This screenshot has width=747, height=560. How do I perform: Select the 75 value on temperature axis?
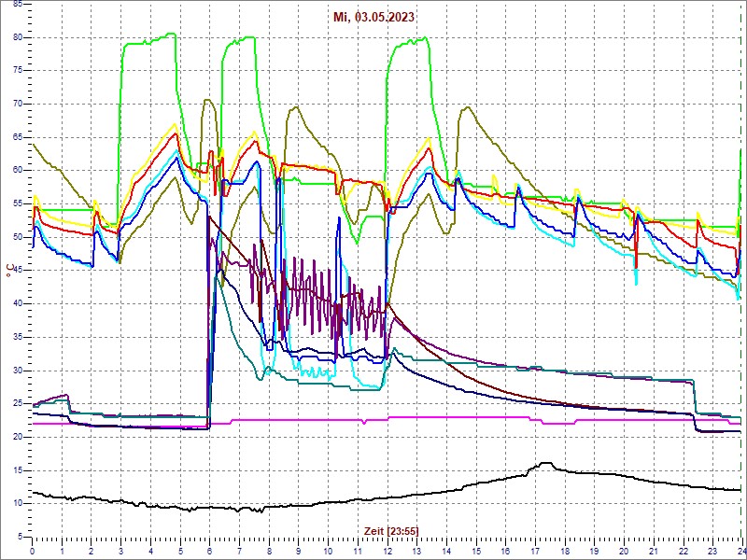point(17,71)
